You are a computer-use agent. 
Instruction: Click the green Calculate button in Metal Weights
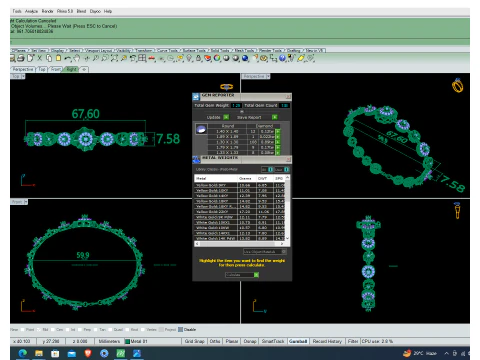click(x=256, y=275)
